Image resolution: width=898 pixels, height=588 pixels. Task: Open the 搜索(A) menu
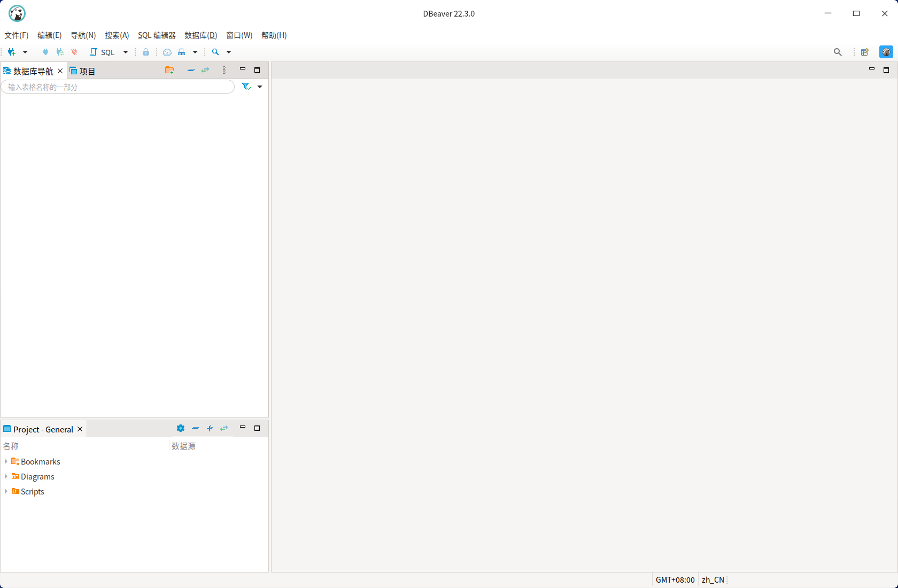tap(117, 35)
